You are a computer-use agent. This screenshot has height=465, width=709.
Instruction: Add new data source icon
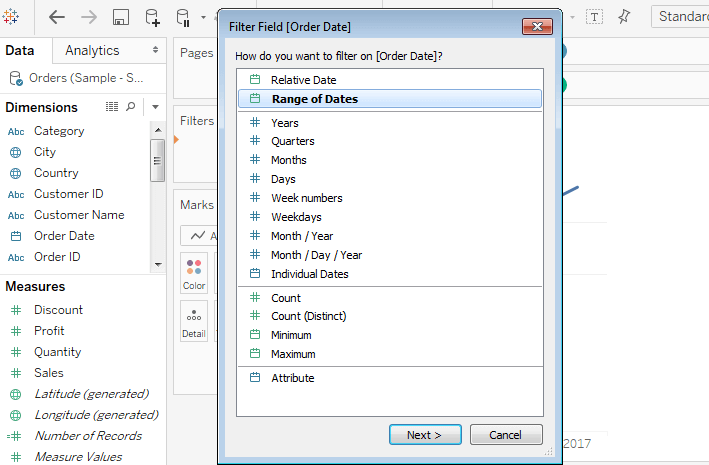(152, 18)
